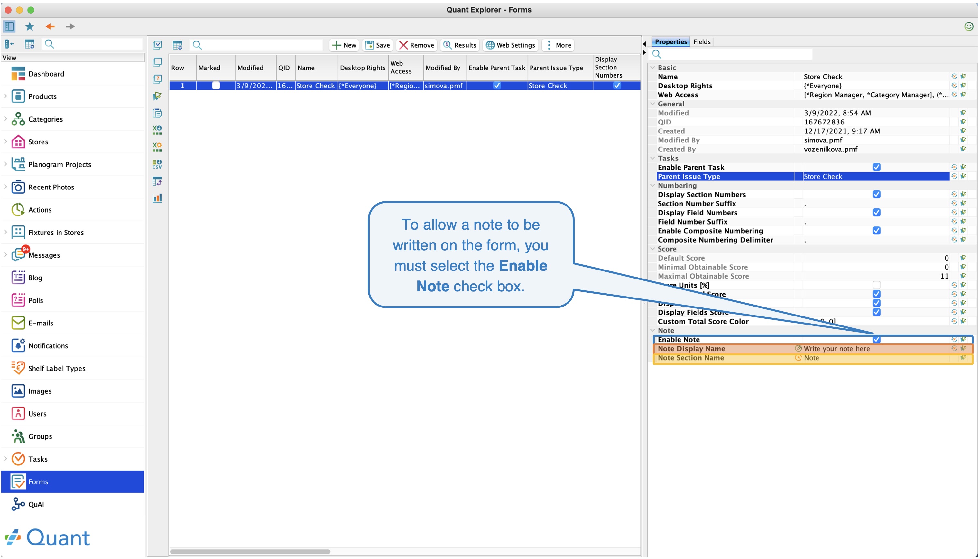The width and height of the screenshot is (980, 559).
Task: Open the E-mails envelope icon
Action: (18, 323)
